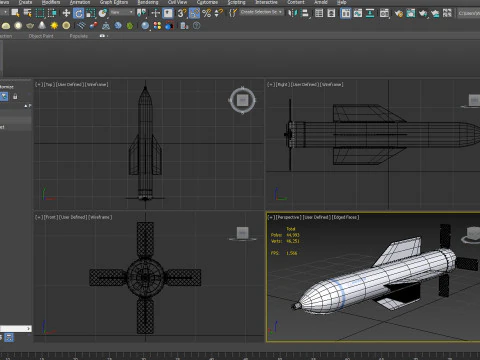This screenshot has height=360, width=480.
Task: Click the ViewCube in the Top viewport
Action: 242,100
